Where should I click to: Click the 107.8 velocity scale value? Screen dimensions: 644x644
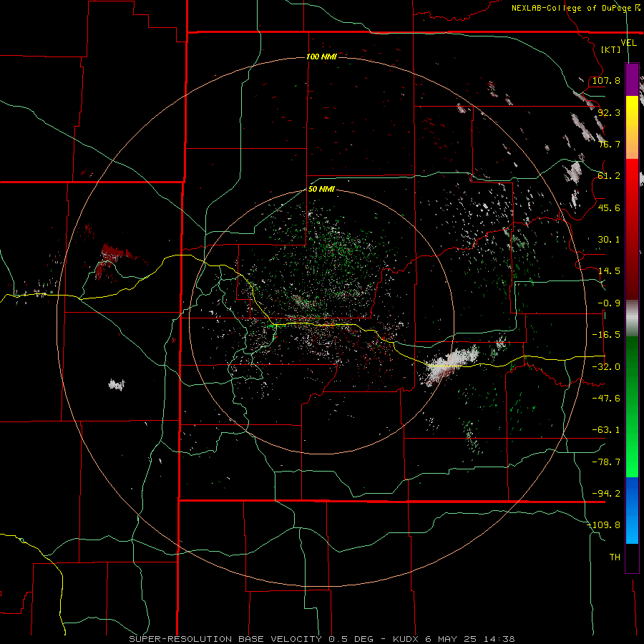(x=606, y=80)
